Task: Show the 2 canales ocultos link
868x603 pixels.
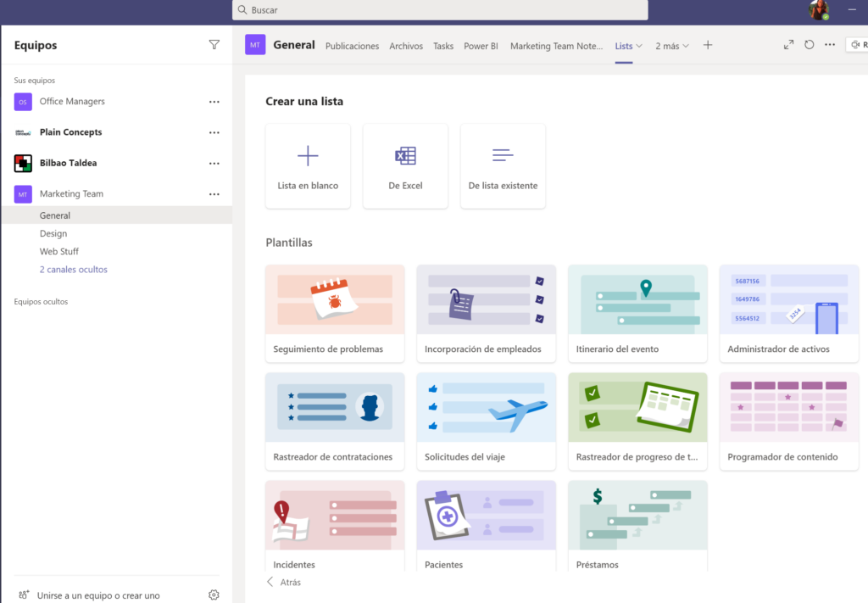Action: tap(74, 270)
